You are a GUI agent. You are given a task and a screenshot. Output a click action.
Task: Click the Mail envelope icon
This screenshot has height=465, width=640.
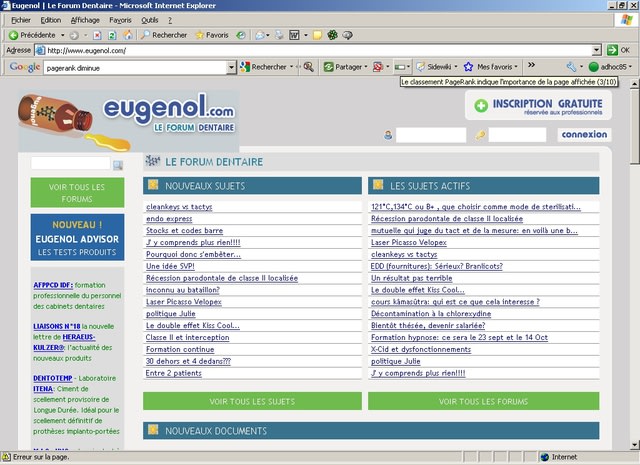click(x=260, y=36)
